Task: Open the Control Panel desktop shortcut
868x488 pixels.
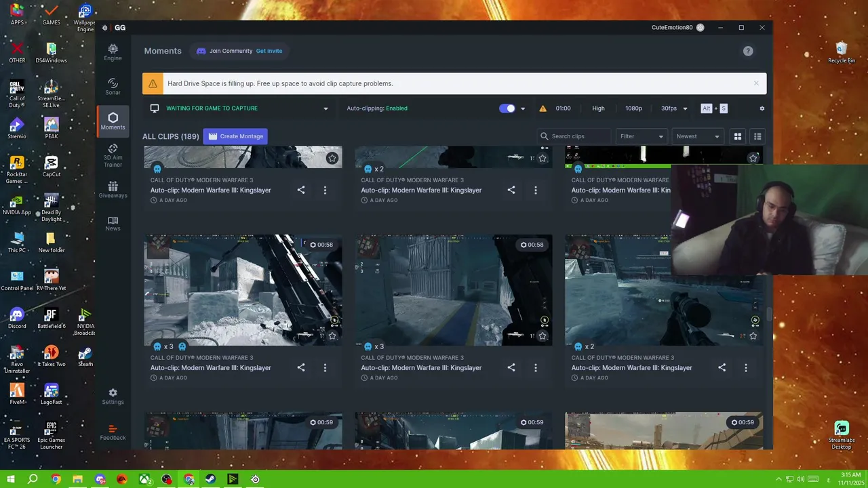Action: coord(17,281)
